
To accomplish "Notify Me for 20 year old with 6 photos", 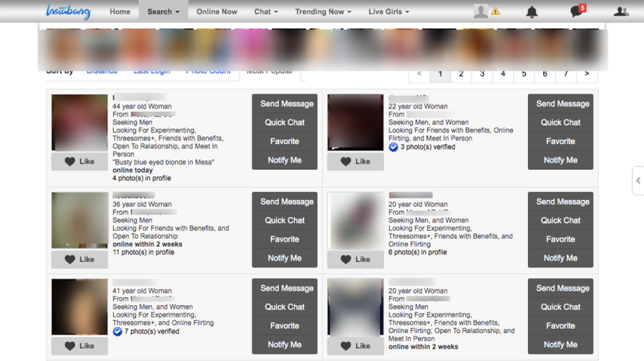I will [560, 258].
